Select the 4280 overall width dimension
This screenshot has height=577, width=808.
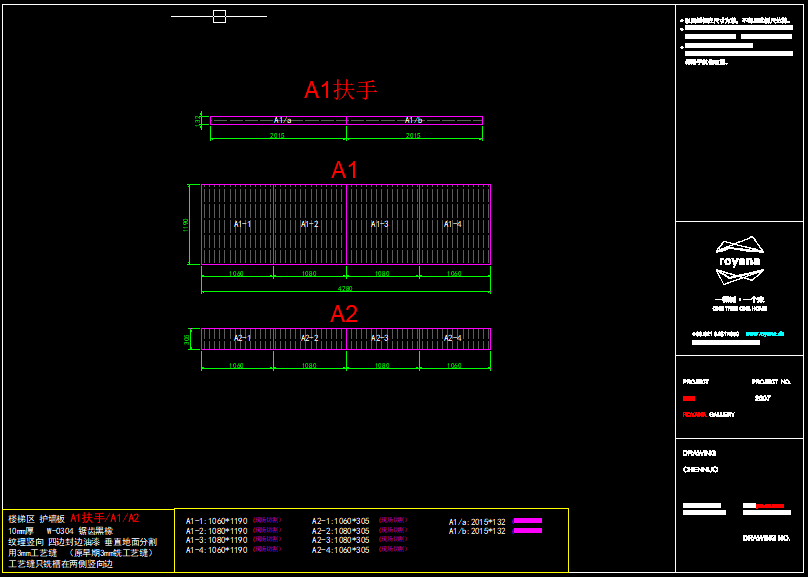345,290
